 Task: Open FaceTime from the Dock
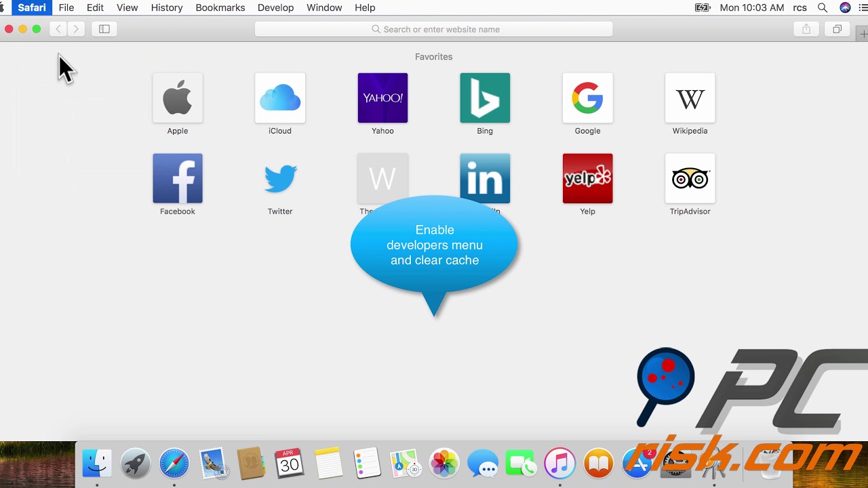click(x=521, y=464)
